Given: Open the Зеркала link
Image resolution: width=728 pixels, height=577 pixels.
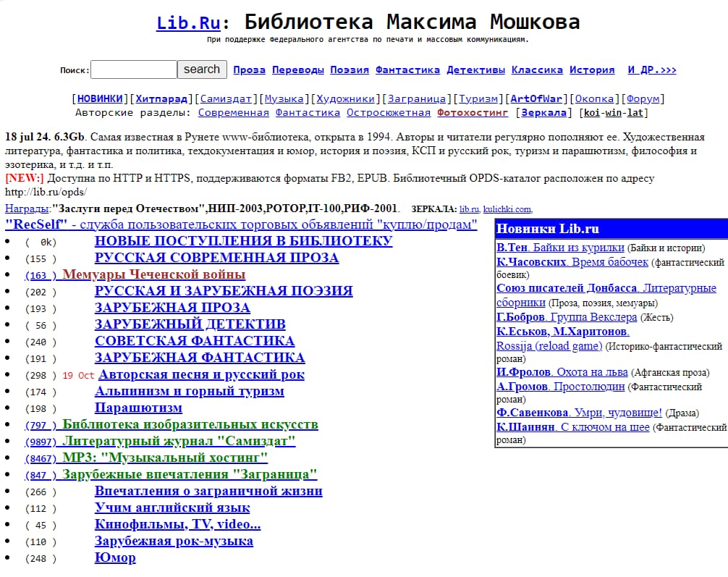Looking at the screenshot, I should (x=543, y=113).
